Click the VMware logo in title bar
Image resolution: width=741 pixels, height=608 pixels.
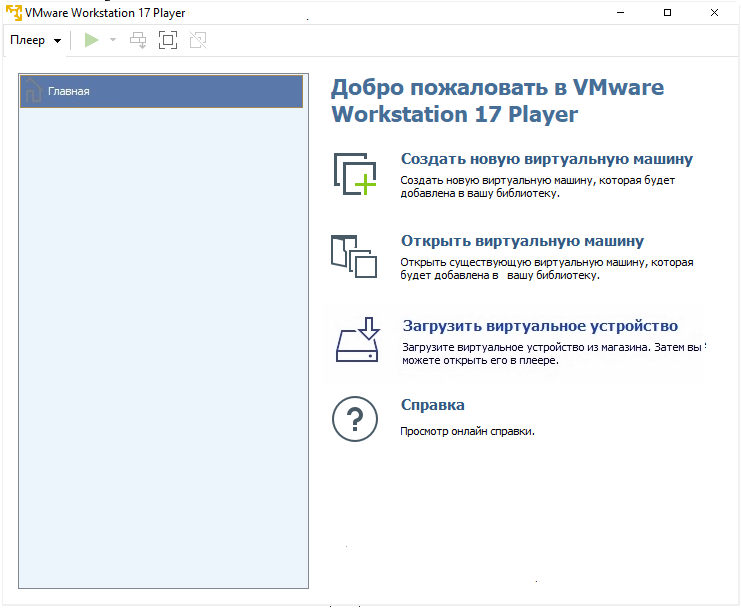[x=14, y=13]
